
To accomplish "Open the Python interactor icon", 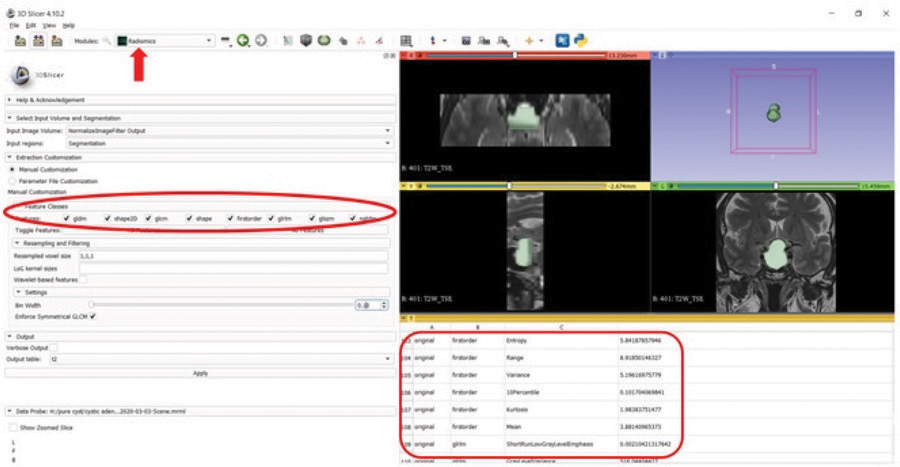I will click(x=580, y=40).
